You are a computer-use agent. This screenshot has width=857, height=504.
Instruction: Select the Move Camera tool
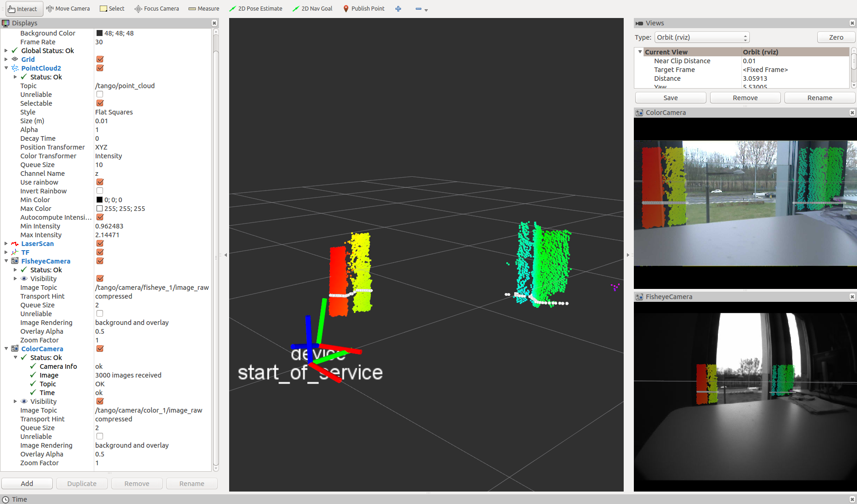point(68,8)
